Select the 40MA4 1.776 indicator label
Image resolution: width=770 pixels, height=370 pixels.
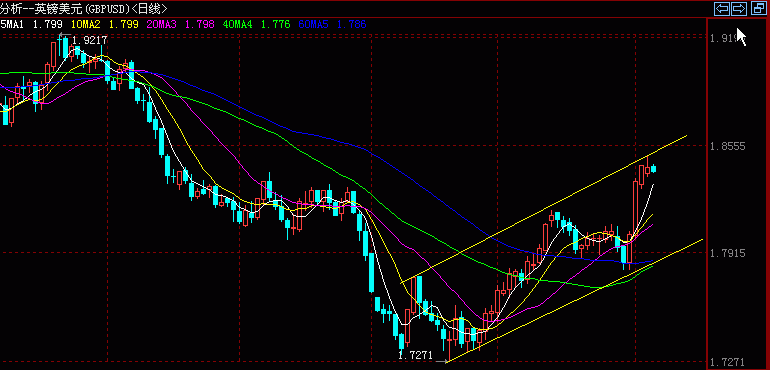coord(256,24)
